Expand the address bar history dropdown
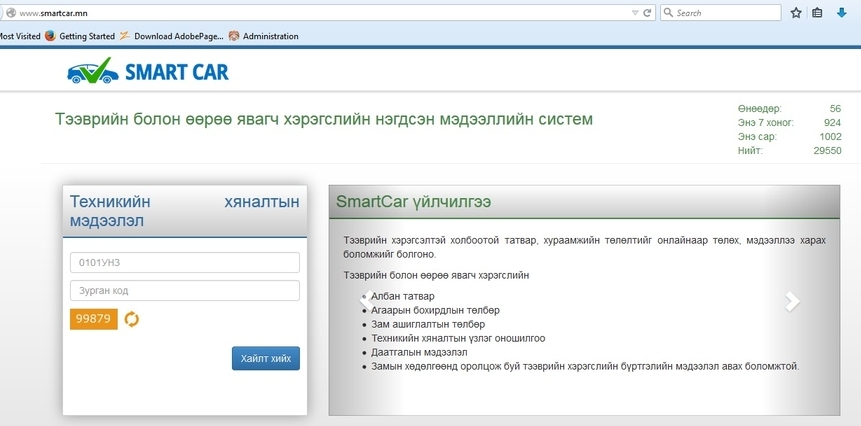 (x=634, y=13)
